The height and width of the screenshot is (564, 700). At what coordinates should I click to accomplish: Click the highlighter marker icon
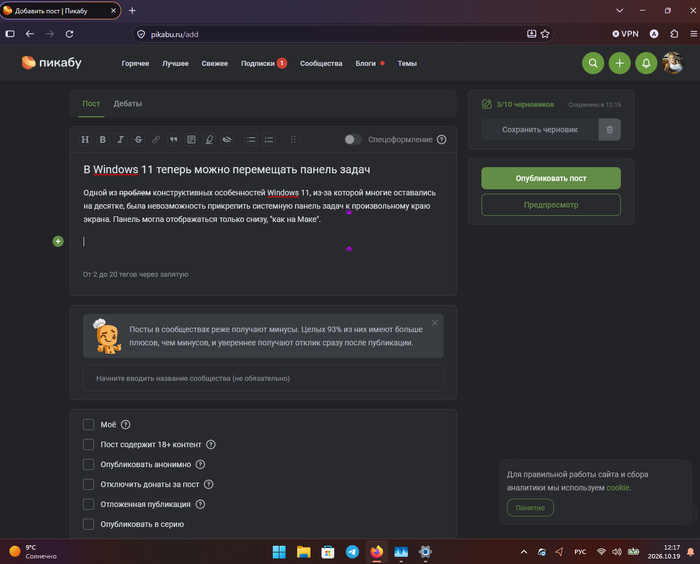coord(209,140)
